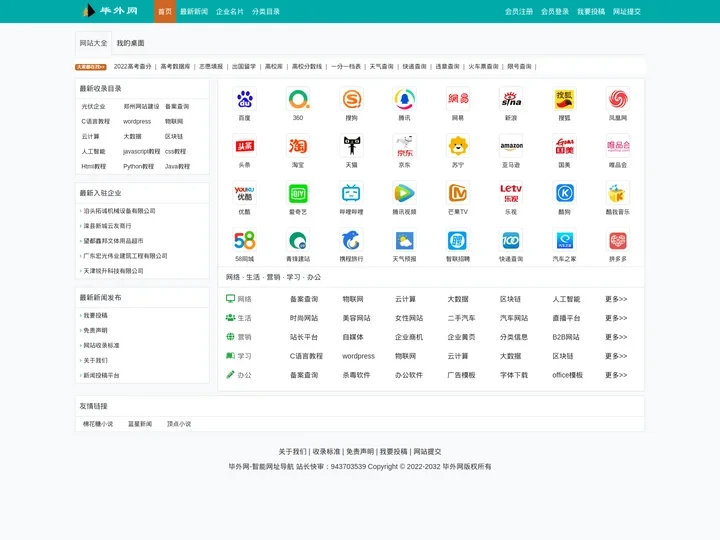Click the Toutiao (头条) icon

point(245,146)
